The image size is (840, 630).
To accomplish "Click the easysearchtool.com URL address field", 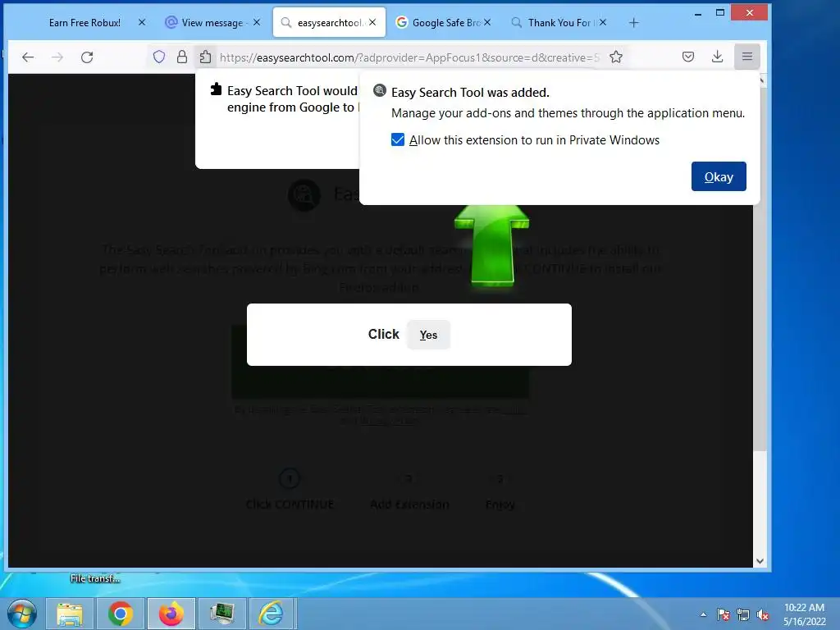I will coord(410,57).
